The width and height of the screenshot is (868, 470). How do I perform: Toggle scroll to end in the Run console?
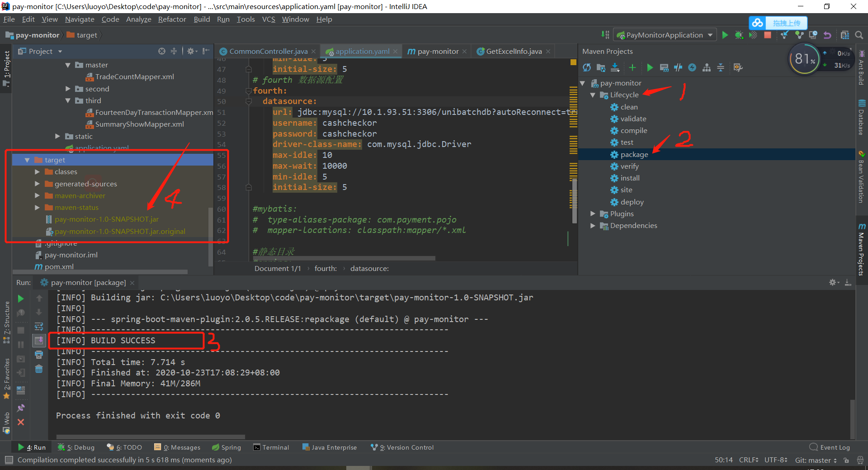(x=39, y=341)
